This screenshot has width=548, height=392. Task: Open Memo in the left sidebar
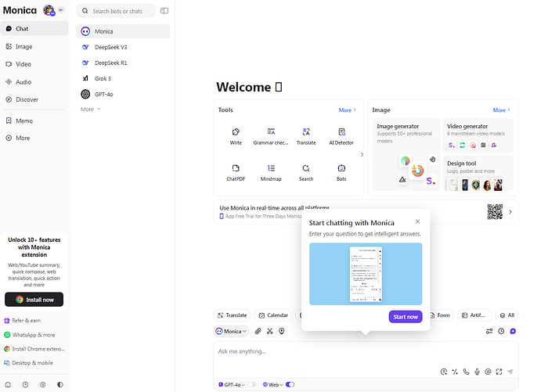(x=34, y=120)
